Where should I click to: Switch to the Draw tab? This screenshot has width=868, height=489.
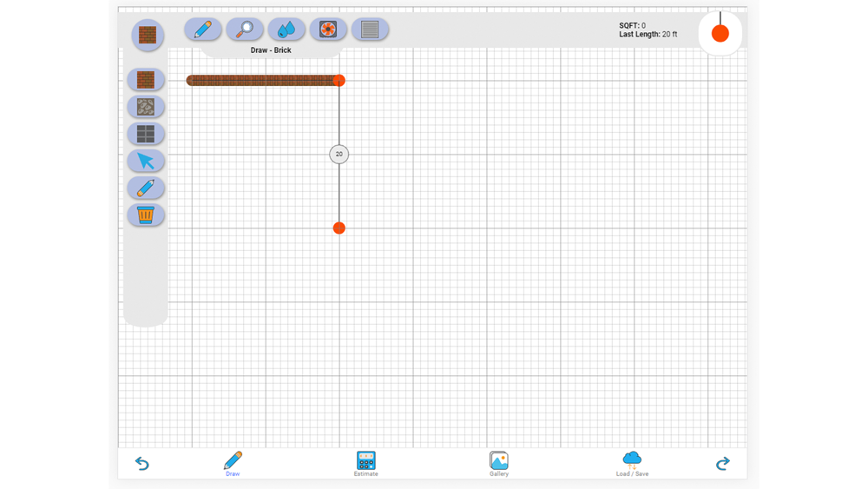[233, 464]
